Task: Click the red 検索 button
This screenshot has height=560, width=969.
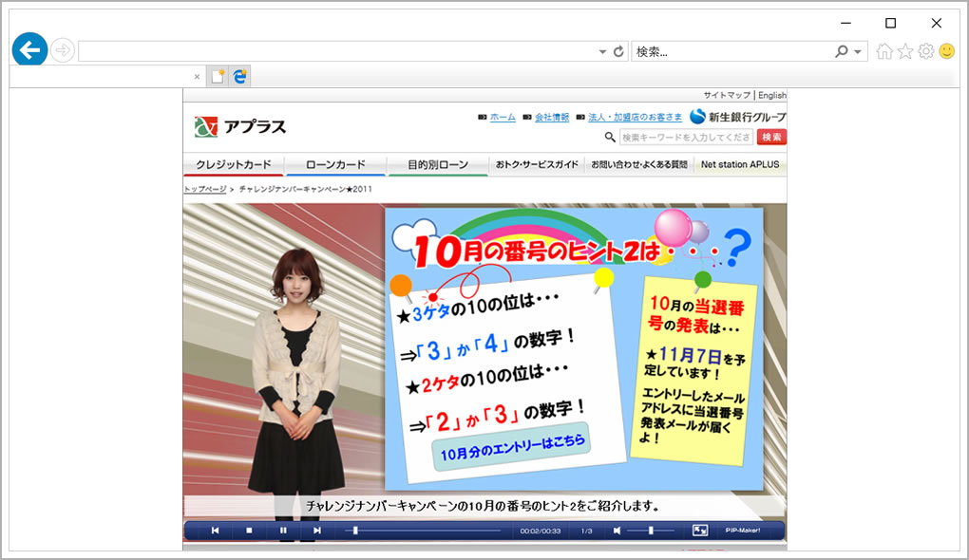Action: tap(771, 137)
